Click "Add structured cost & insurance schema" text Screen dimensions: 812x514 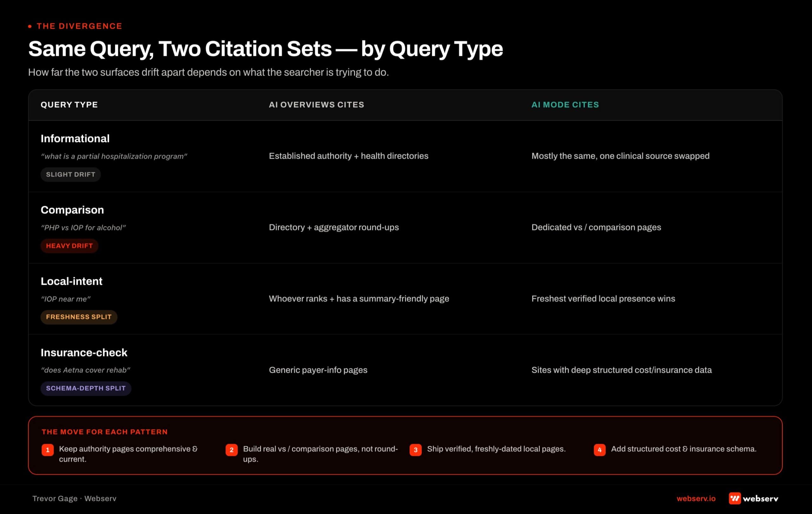(x=684, y=449)
